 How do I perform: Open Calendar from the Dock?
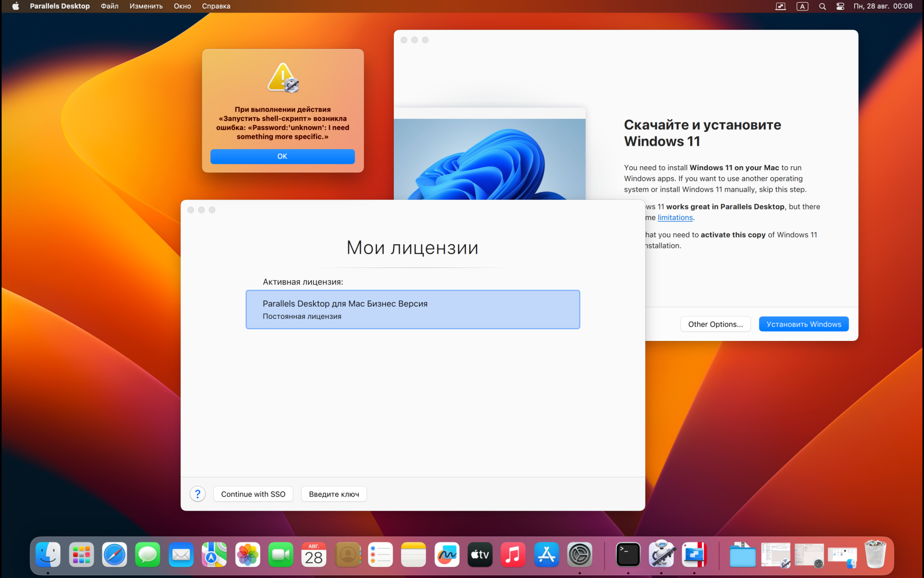coord(314,555)
